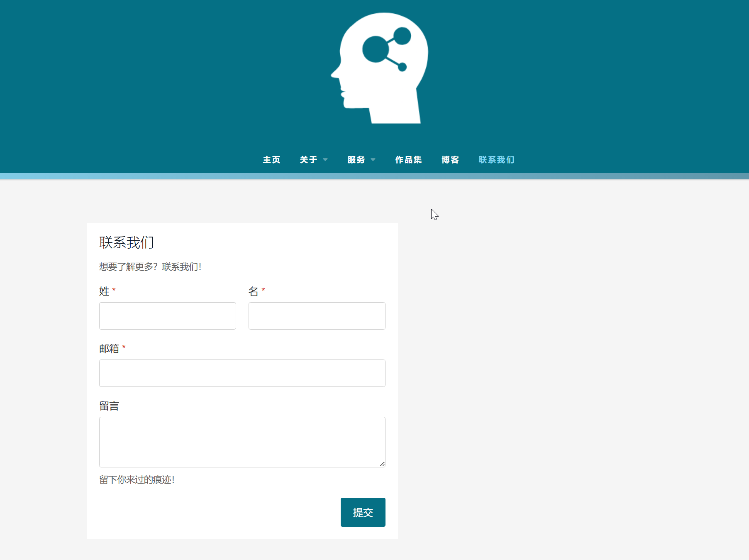Click inside the 邮箱 input field

[x=242, y=373]
